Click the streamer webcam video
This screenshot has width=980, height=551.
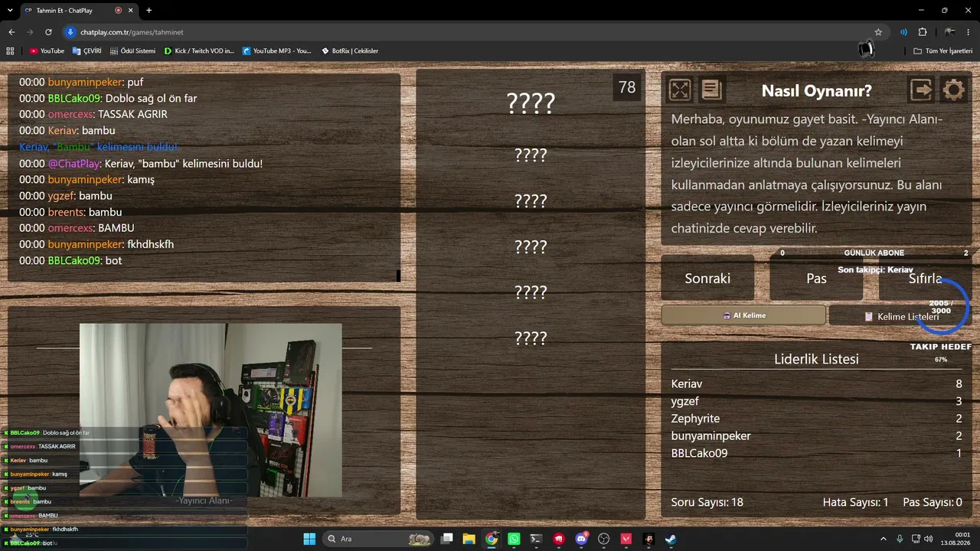pyautogui.click(x=211, y=410)
